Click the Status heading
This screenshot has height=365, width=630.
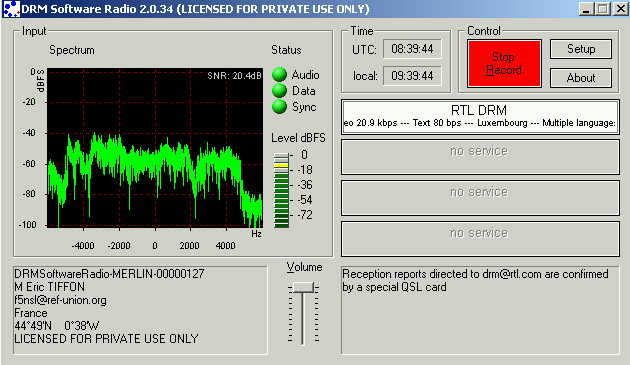[286, 50]
